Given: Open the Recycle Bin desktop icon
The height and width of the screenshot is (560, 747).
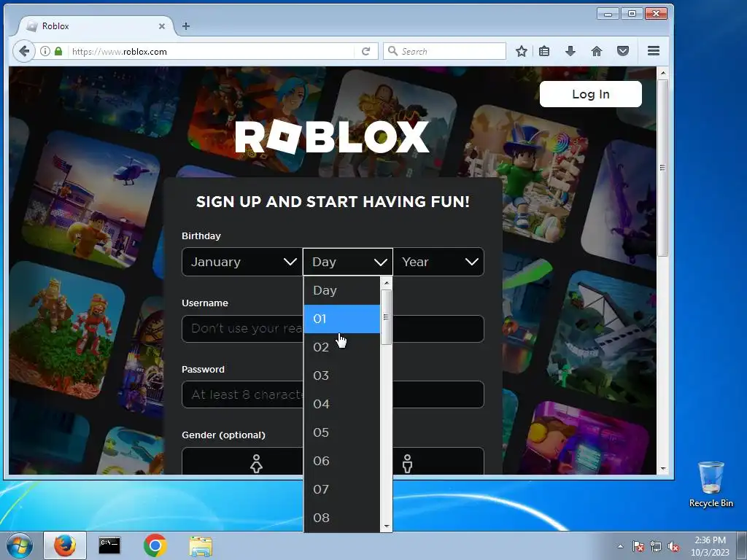Looking at the screenshot, I should [x=711, y=484].
